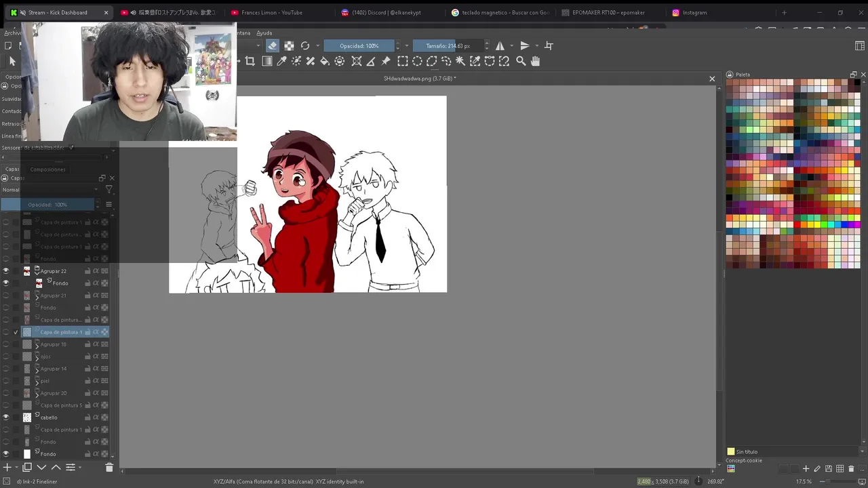Adjust the Opacidad 100% brush slider
Viewport: 868px width, 488px height.
click(x=359, y=45)
